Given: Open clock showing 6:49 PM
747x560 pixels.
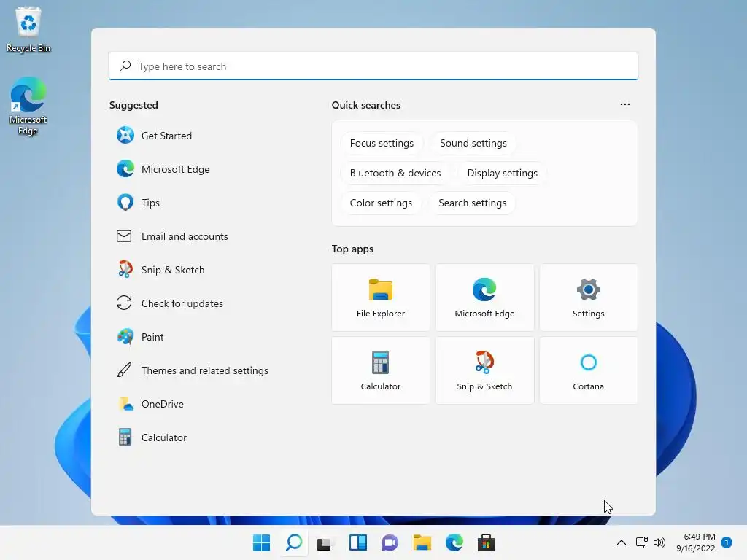Looking at the screenshot, I should 695,542.
